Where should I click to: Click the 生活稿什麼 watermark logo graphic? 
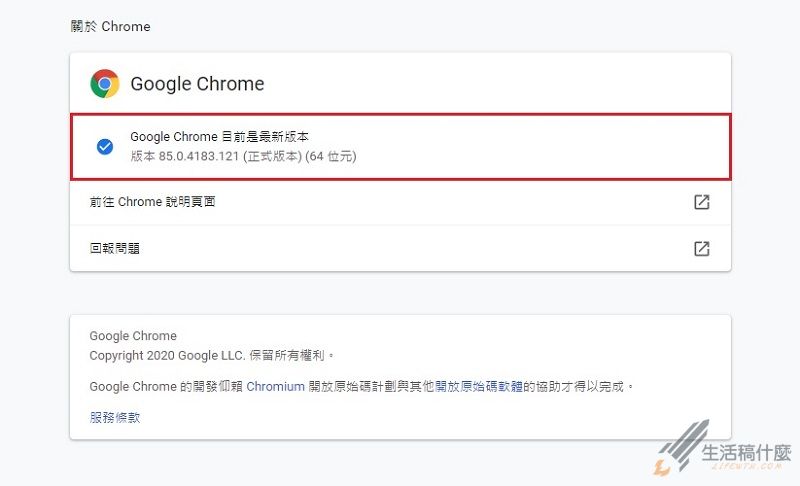[681, 447]
